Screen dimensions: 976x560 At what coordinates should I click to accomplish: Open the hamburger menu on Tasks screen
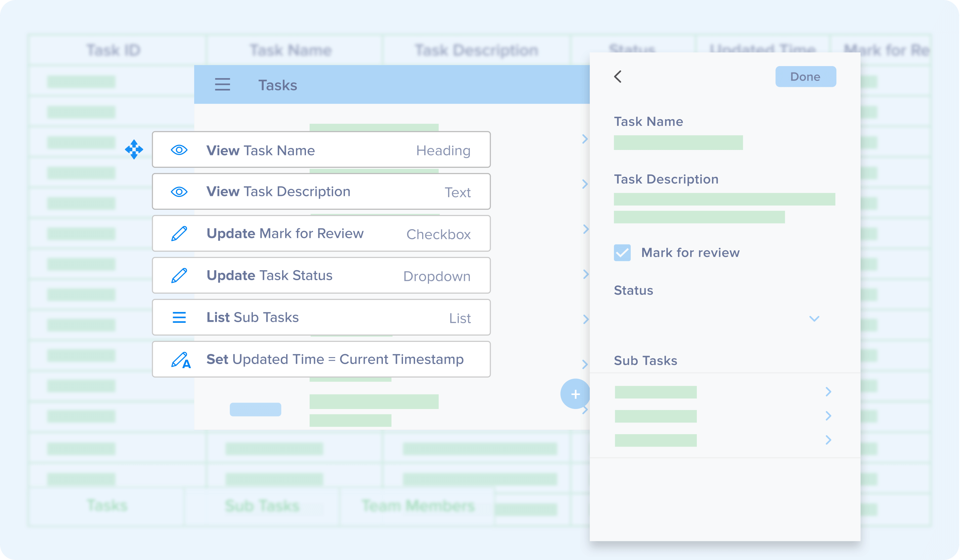pyautogui.click(x=222, y=85)
